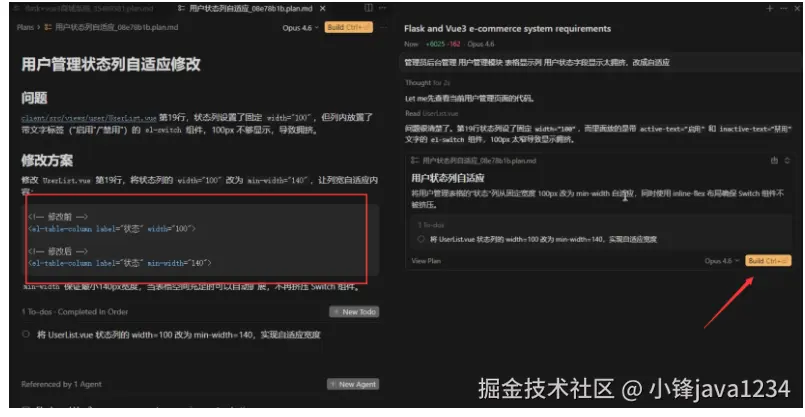Click the 1 To-dos label in the chat card
Viewport: 805px width, 417px height.
[431, 225]
